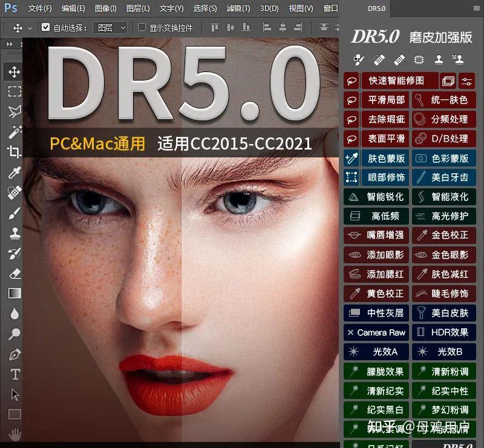Pick the Crop tool

tap(13, 150)
